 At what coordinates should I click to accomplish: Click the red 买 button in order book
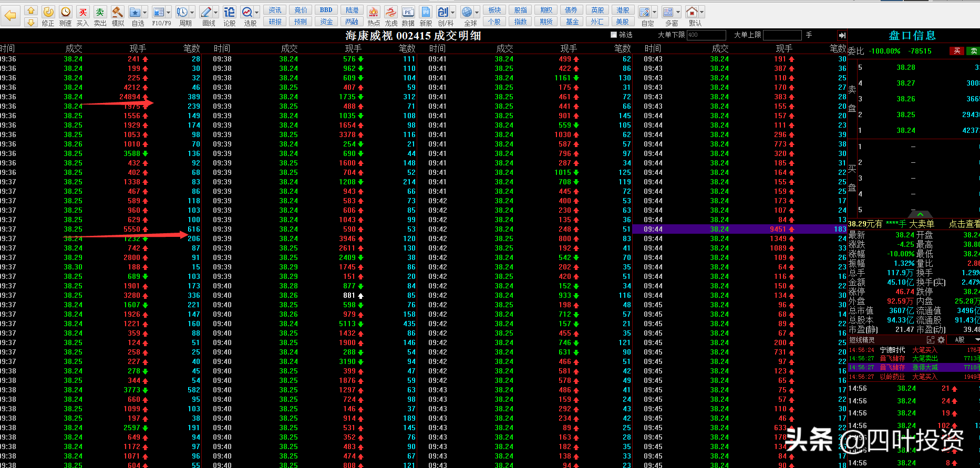(x=957, y=51)
